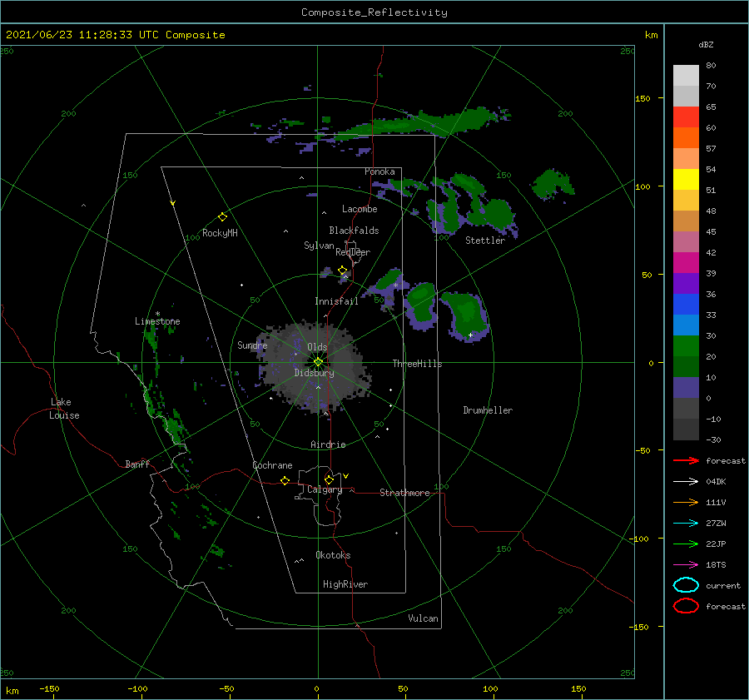The width and height of the screenshot is (749, 700).
Task: Click the Stettler city label
Action: (x=485, y=241)
